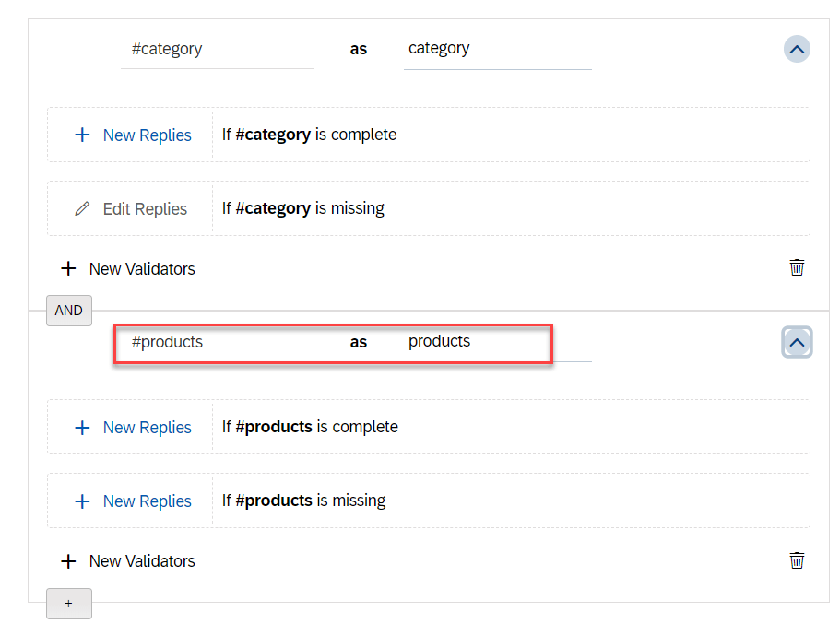Click the #products entity input field

[x=217, y=342]
